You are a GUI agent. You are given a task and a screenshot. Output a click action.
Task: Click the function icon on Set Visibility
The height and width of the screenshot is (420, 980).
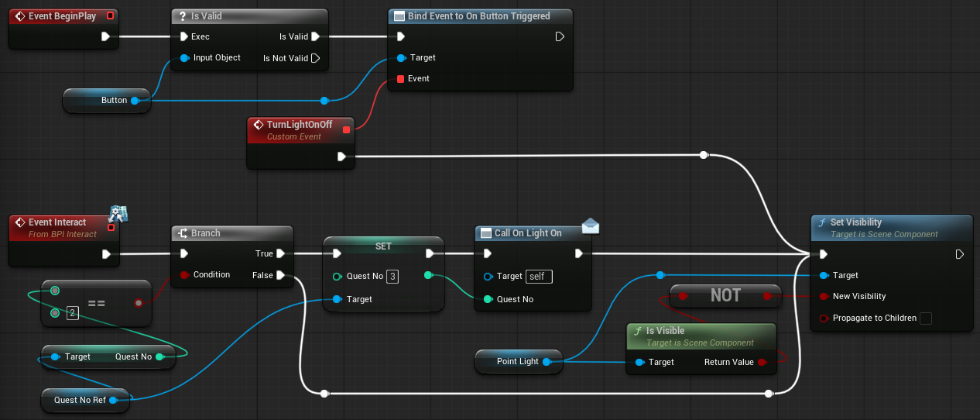coord(822,222)
